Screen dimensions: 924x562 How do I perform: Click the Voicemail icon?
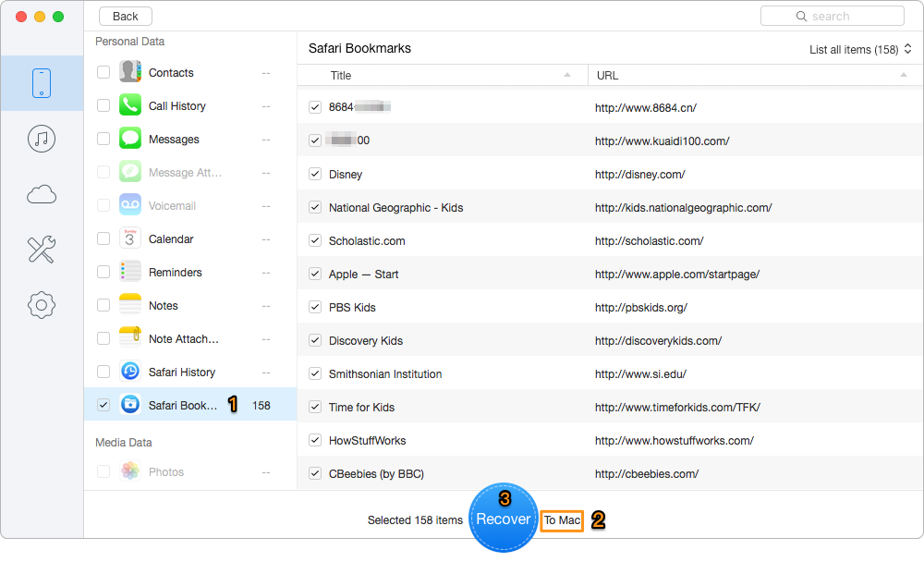(x=130, y=205)
